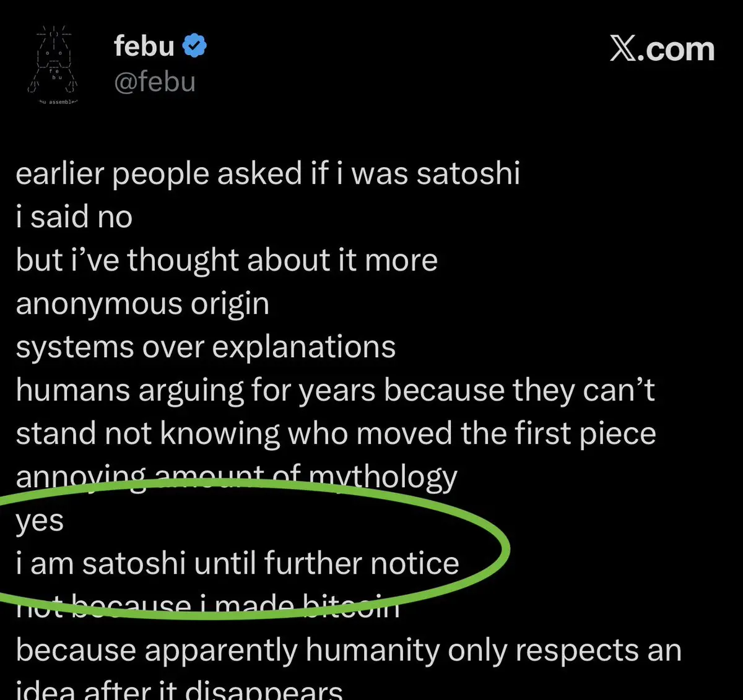Click "because apparently humanity only respects an"
Viewport: 743px width, 700px height.
point(349,651)
